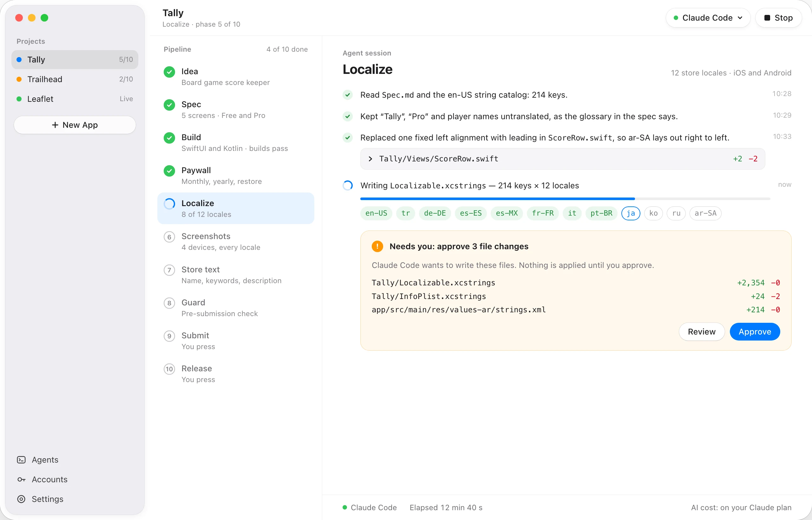The height and width of the screenshot is (520, 812).
Task: Open the Guard pipeline step
Action: (x=236, y=308)
